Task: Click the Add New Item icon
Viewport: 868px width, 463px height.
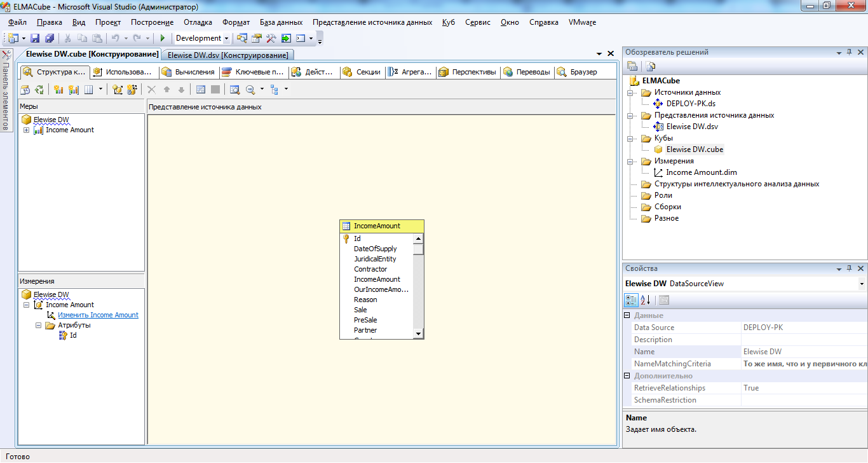Action: coord(13,38)
